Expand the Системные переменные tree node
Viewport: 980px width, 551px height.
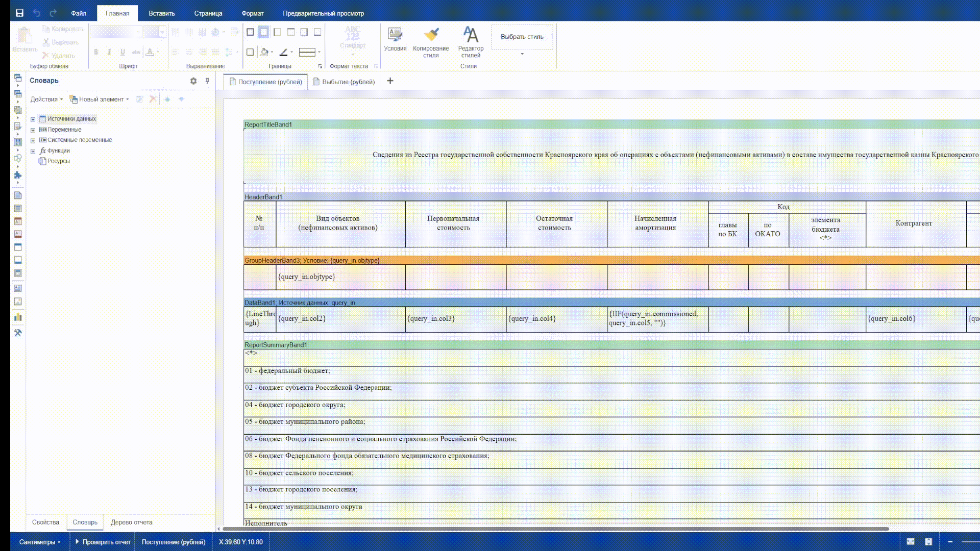(x=33, y=140)
